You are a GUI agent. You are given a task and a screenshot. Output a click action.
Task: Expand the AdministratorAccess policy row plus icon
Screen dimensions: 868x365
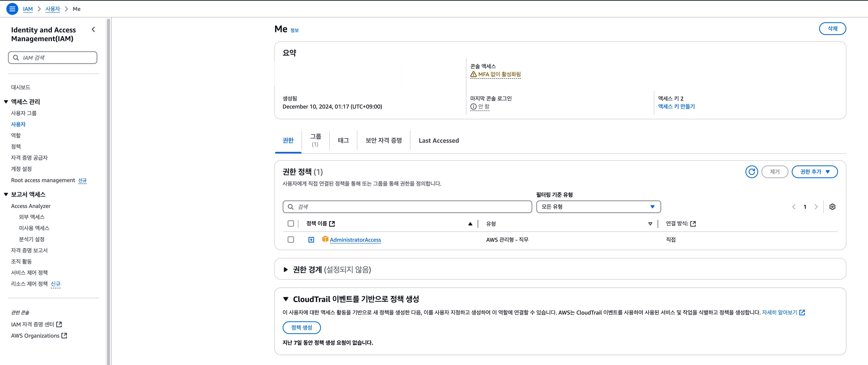311,239
